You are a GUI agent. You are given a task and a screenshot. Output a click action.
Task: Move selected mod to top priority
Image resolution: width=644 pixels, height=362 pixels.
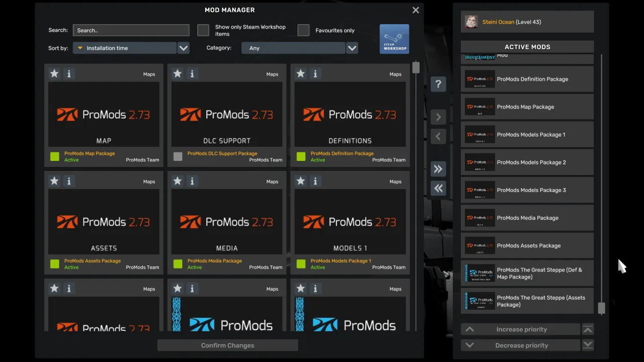tap(588, 329)
